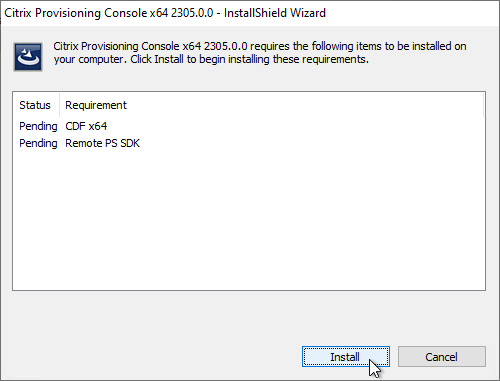Click the instruction line starting with your computer

(x=211, y=59)
